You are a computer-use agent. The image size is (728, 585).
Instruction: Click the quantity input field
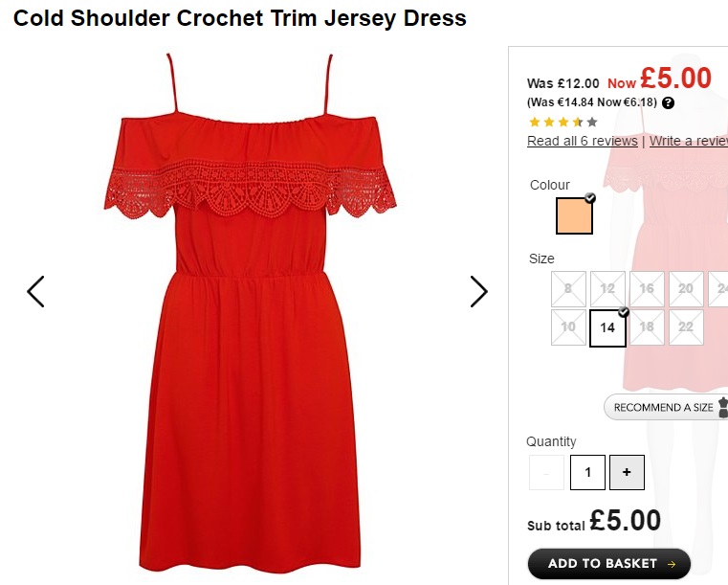pyautogui.click(x=587, y=472)
